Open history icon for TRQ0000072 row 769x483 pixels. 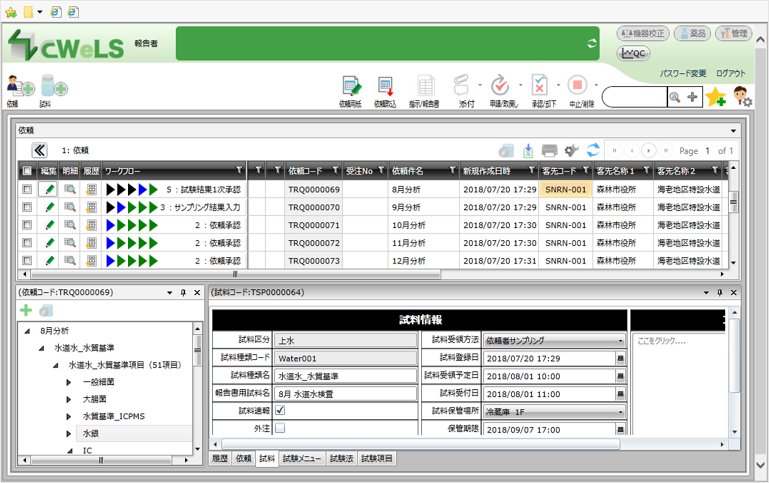pyautogui.click(x=91, y=243)
